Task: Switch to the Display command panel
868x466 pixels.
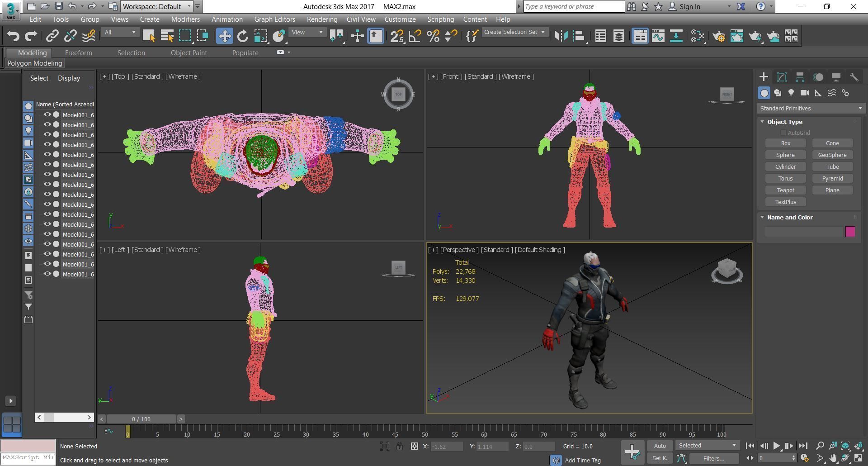Action: (836, 77)
